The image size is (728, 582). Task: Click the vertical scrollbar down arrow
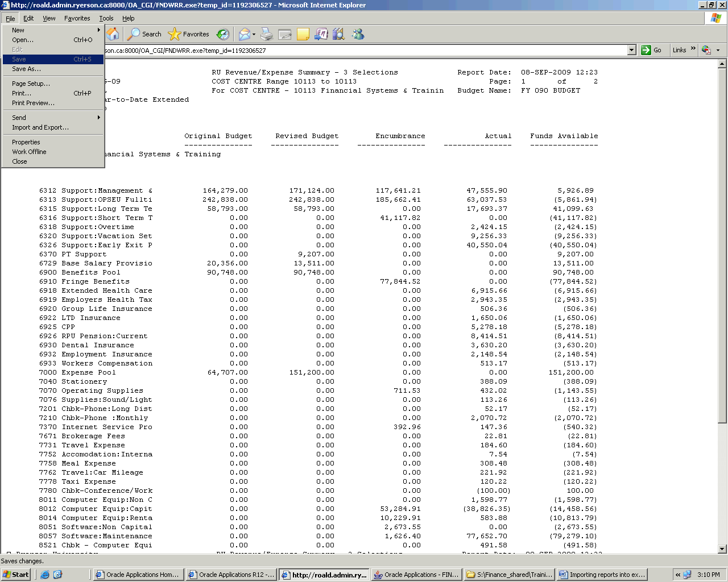(722, 549)
